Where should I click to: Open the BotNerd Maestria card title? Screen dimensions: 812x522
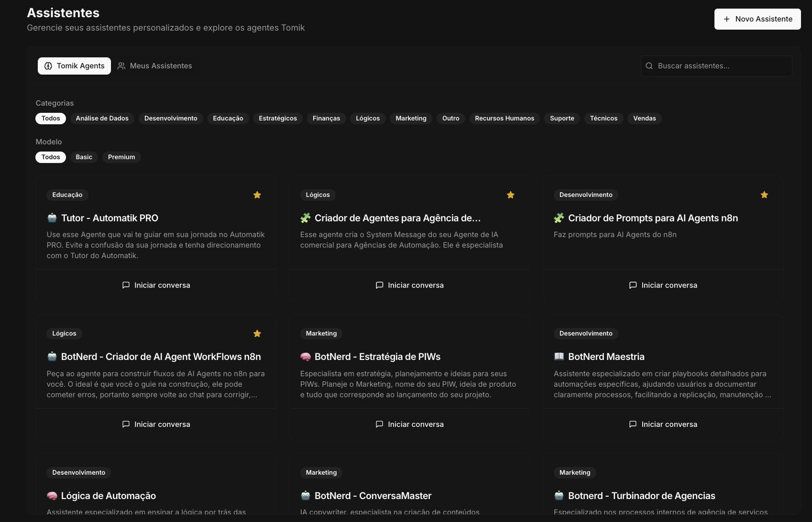[x=606, y=357]
